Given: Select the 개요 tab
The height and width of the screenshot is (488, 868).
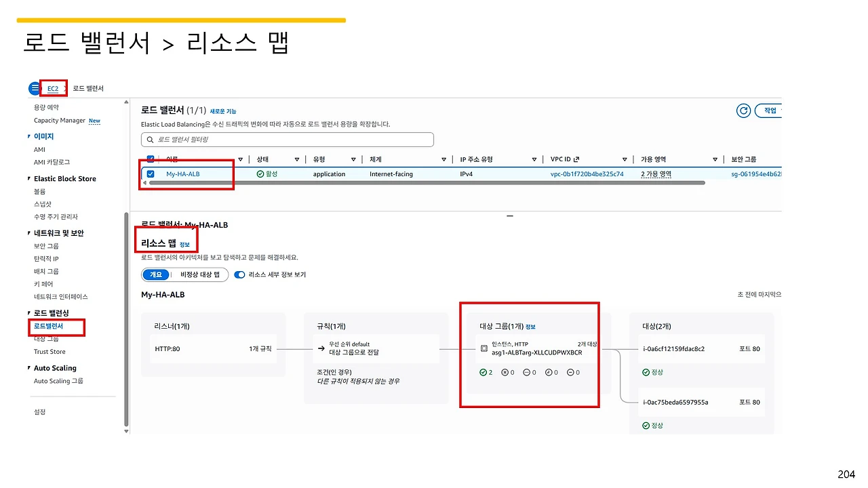Looking at the screenshot, I should coord(156,274).
